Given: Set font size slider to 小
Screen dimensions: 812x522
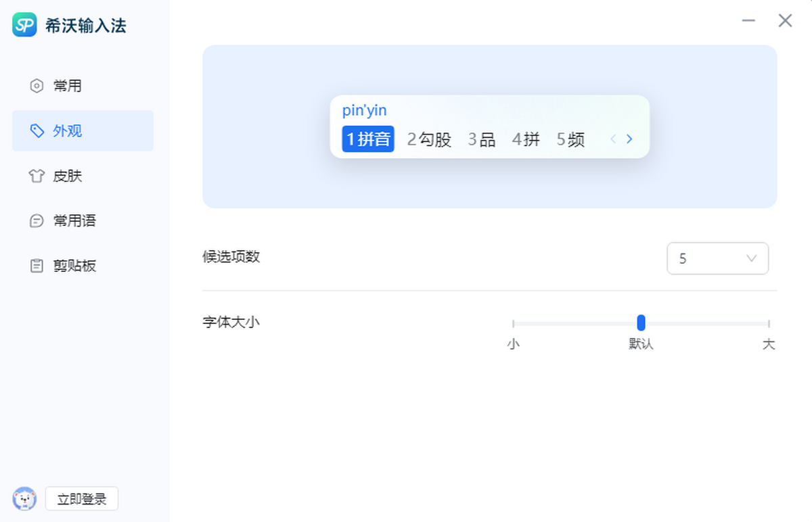Looking at the screenshot, I should pyautogui.click(x=514, y=324).
